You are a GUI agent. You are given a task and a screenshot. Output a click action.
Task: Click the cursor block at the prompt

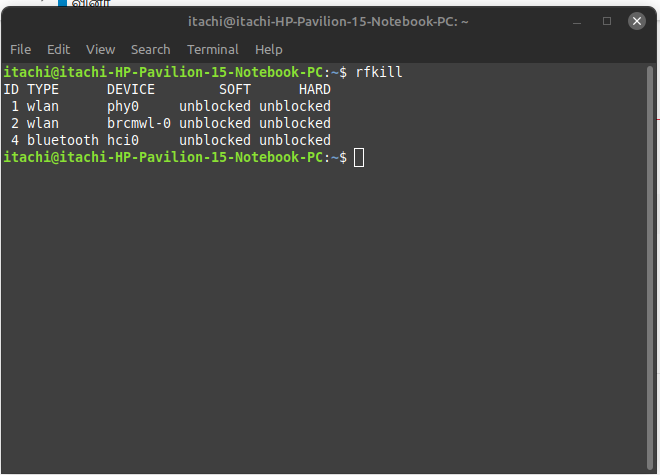359,157
